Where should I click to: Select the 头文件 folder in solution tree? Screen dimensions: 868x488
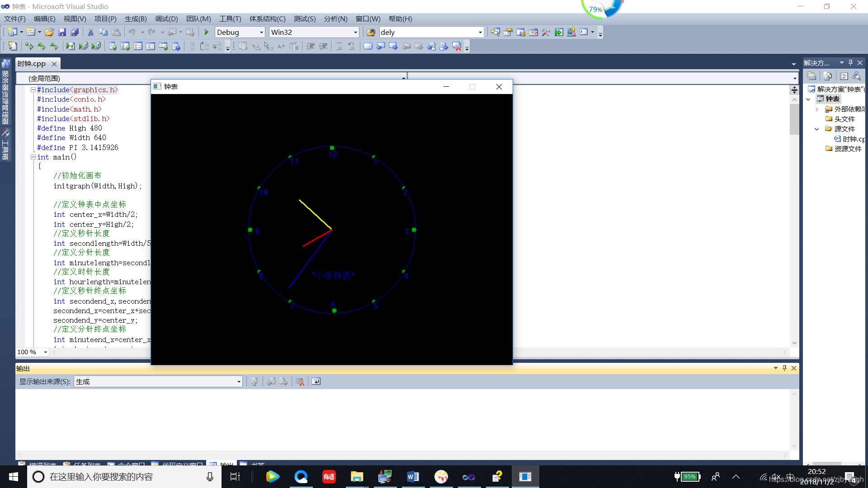click(844, 119)
